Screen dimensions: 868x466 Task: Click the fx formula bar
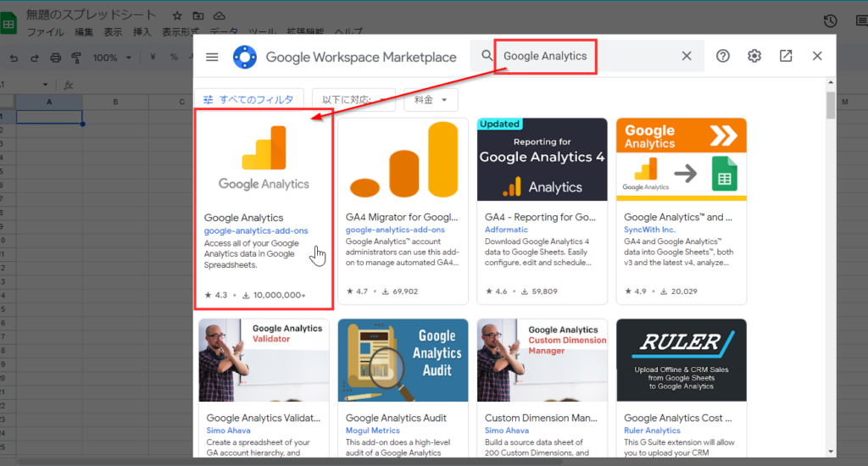[x=69, y=85]
